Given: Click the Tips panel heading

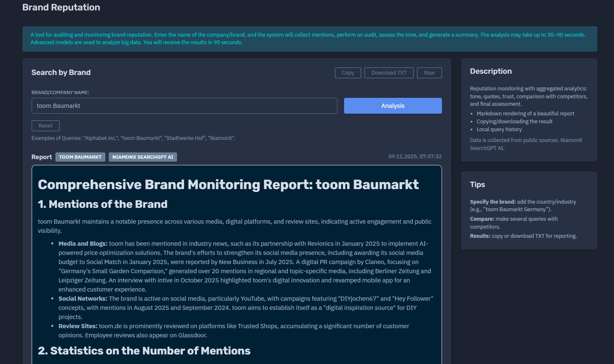Looking at the screenshot, I should point(477,184).
